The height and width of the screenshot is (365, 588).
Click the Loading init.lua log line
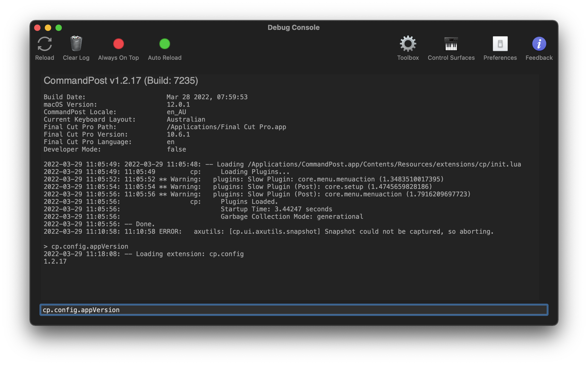pos(282,164)
